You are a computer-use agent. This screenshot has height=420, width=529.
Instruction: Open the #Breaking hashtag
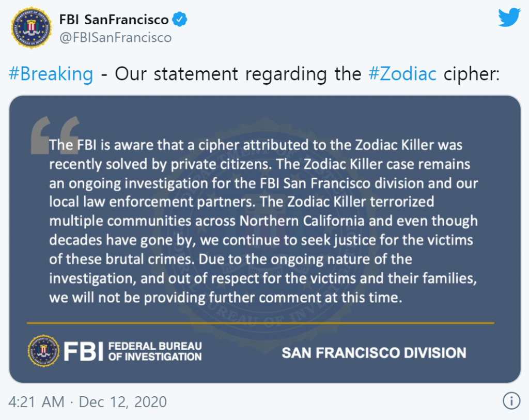coord(51,74)
